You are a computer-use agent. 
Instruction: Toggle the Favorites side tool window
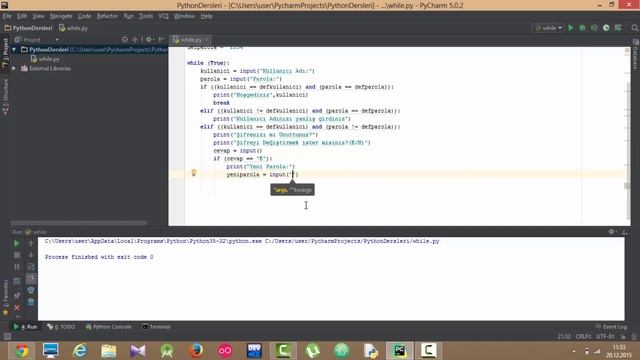(x=5, y=297)
